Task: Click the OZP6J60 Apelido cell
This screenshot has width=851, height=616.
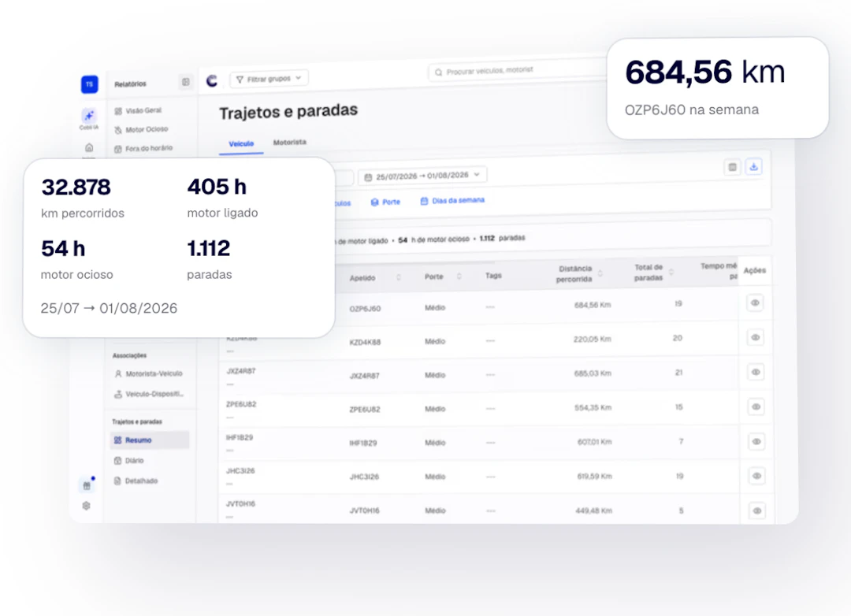Action: pos(365,309)
